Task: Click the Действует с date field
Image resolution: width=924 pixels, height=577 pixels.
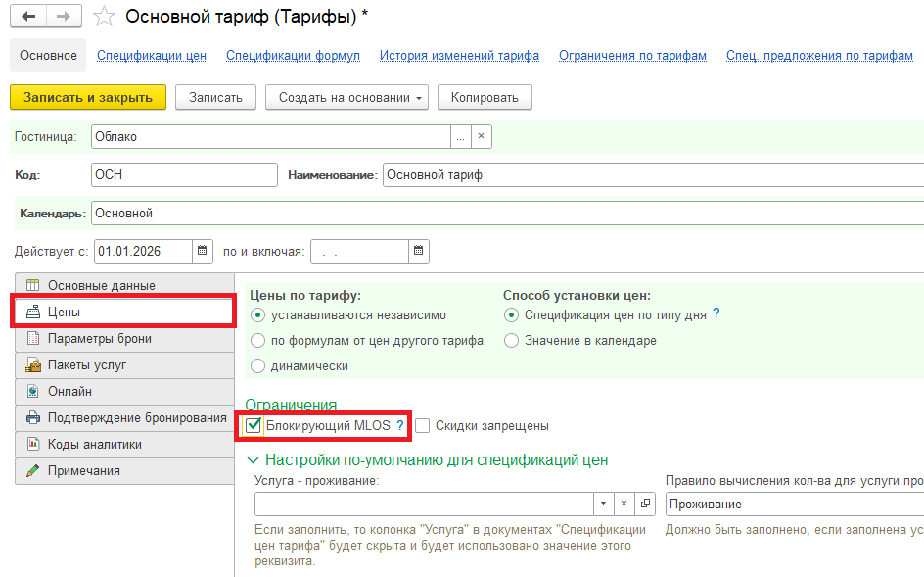Action: pos(143,251)
